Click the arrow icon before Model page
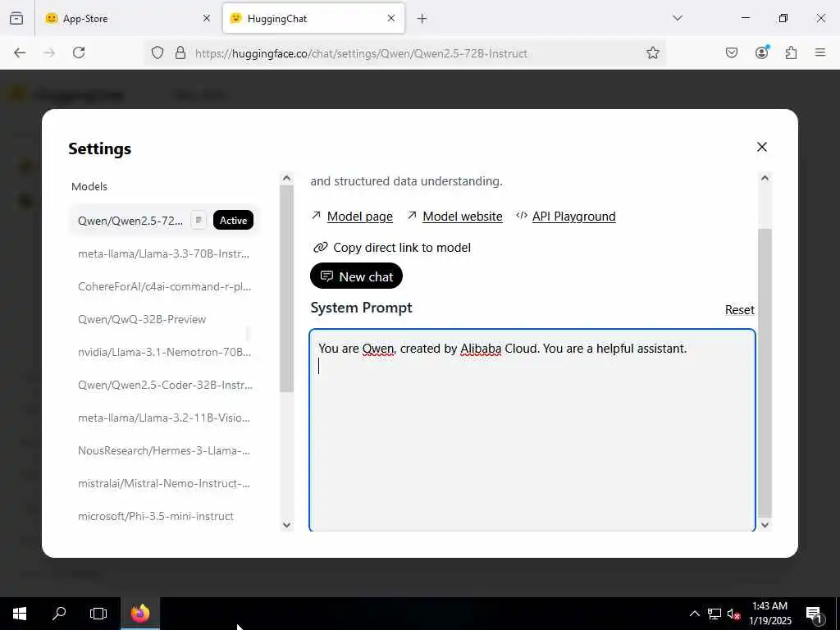This screenshot has height=630, width=840. click(316, 216)
